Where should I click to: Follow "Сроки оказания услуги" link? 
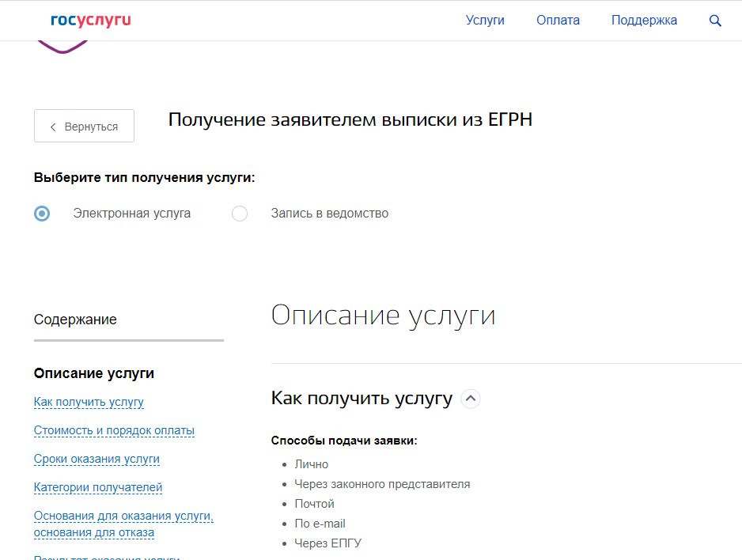[97, 459]
